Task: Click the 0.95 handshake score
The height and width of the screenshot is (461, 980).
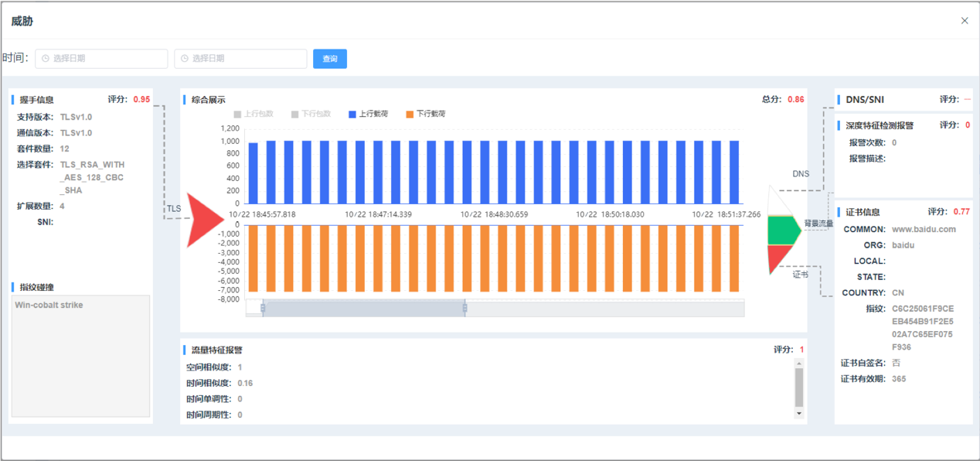Action: [142, 100]
